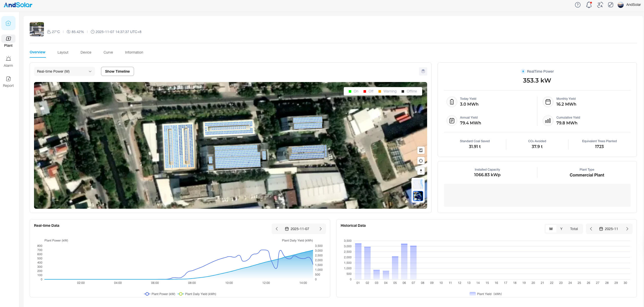Image resolution: width=644 pixels, height=307 pixels.
Task: Click the plant photo thumbnail
Action: (37, 29)
